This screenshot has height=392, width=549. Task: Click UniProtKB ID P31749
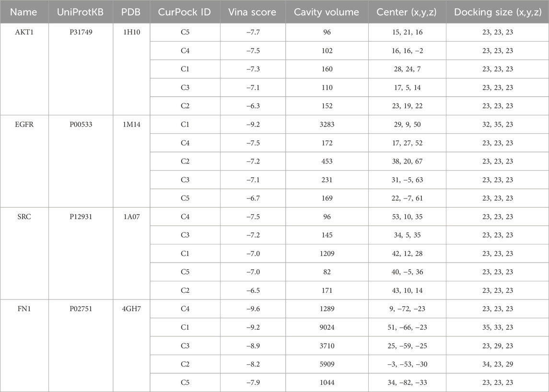pyautogui.click(x=81, y=32)
